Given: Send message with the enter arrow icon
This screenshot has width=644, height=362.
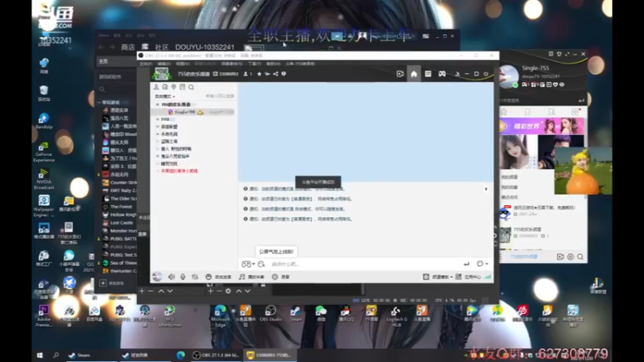Looking at the screenshot, I should click(467, 264).
